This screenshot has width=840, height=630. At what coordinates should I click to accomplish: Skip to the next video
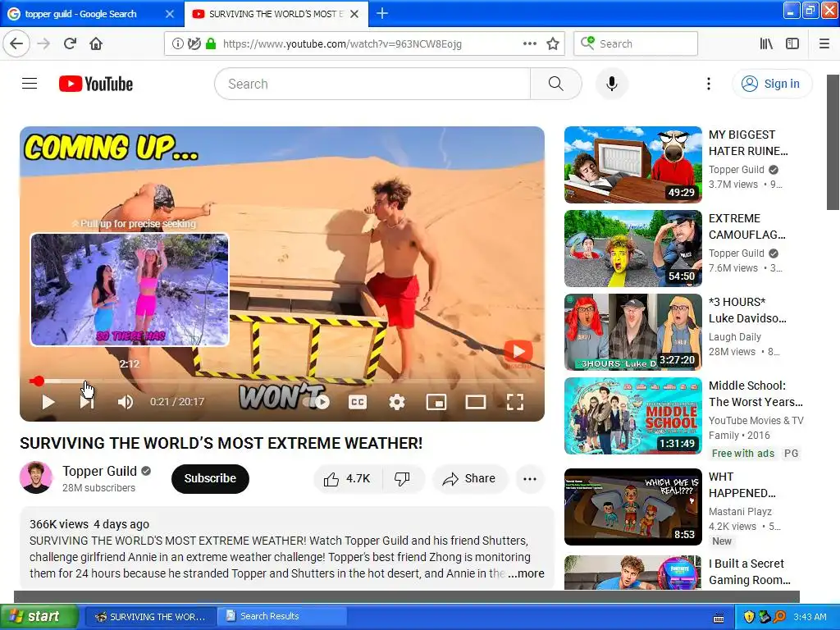click(x=87, y=402)
